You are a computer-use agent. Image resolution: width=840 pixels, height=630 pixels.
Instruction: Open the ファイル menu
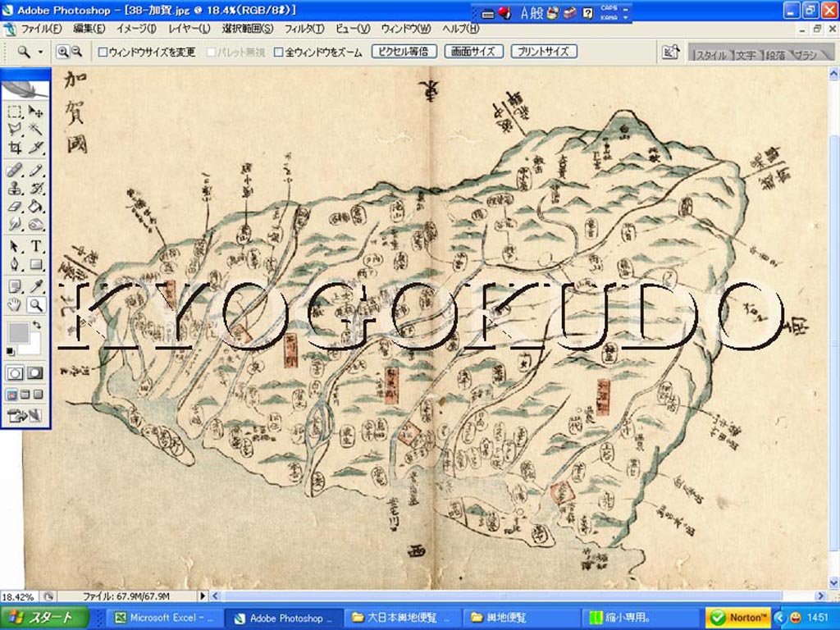point(41,29)
